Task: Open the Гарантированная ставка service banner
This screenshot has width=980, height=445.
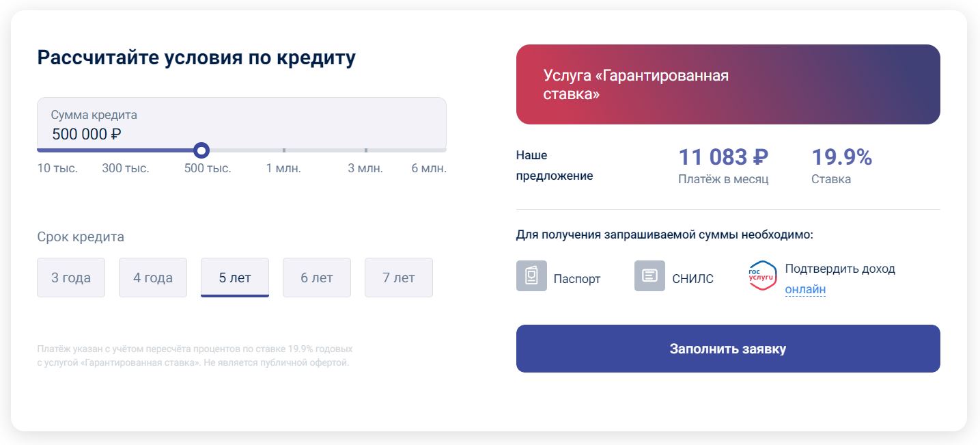Action: [x=728, y=85]
